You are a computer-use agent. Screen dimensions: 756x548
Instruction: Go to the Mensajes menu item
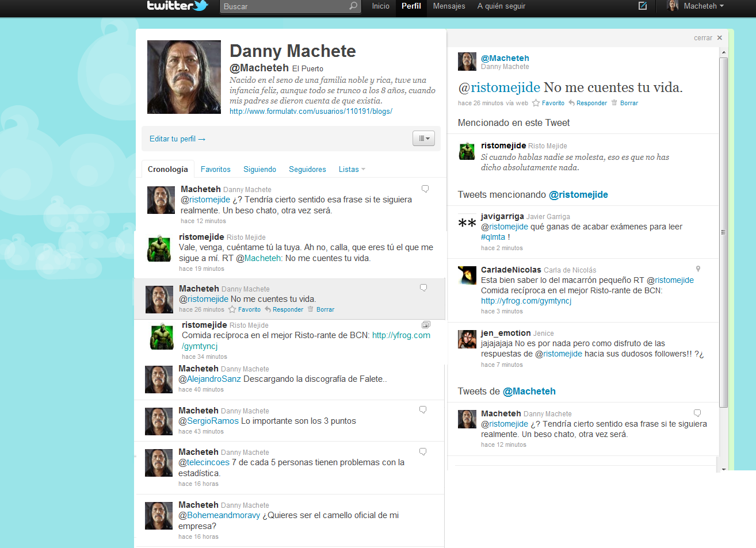tap(449, 6)
